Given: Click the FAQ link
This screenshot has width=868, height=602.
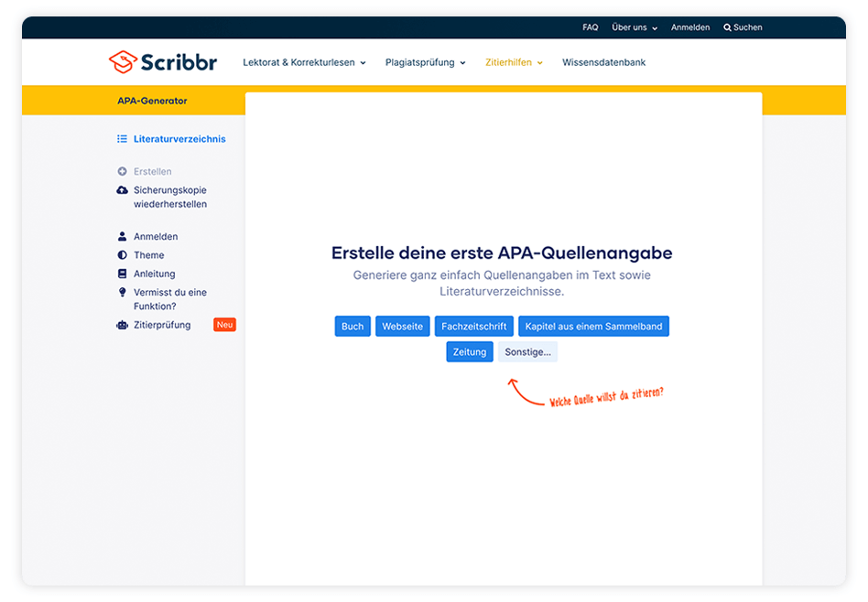Looking at the screenshot, I should (590, 27).
